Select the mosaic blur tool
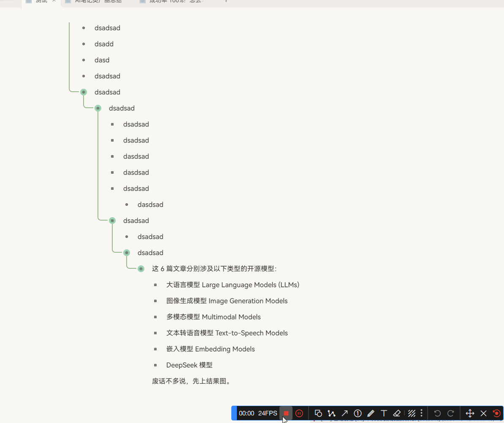Screen dimensions: 504x423 [x=412, y=413]
